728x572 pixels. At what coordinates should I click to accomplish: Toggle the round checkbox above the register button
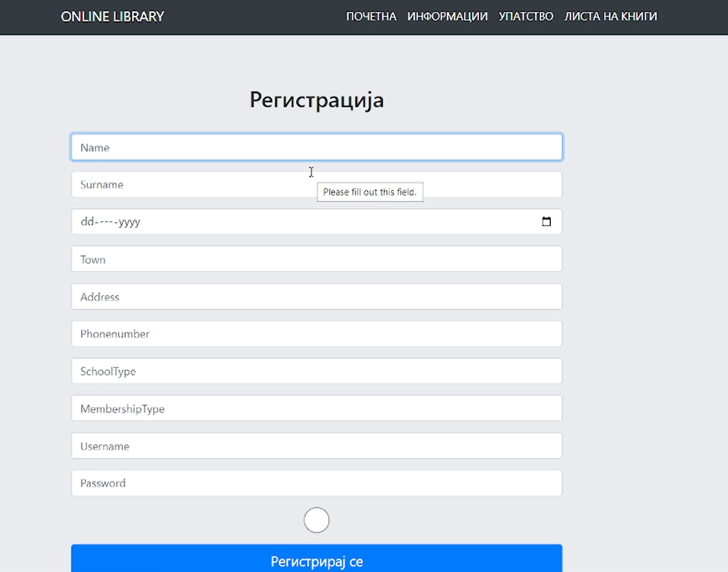317,520
